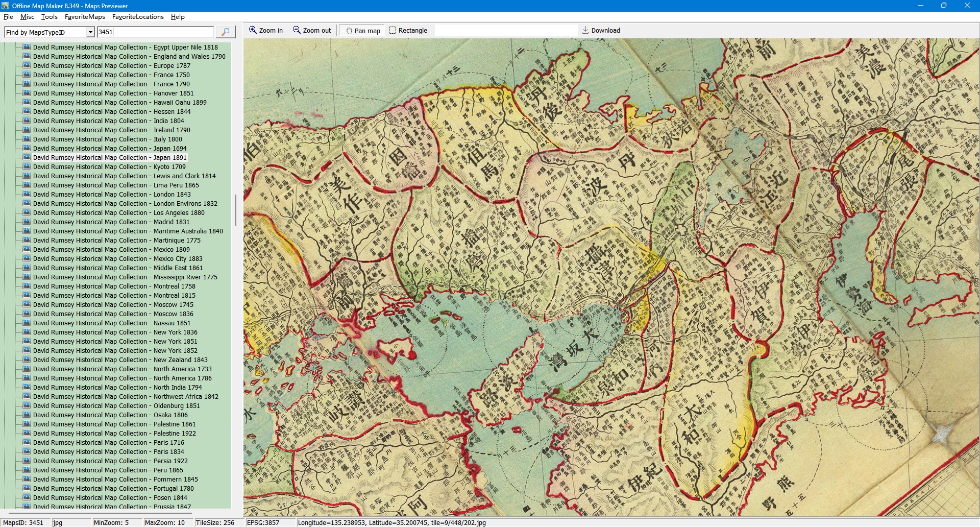Click the Zoom in tool
Screen dimensions: 980x527
[266, 31]
